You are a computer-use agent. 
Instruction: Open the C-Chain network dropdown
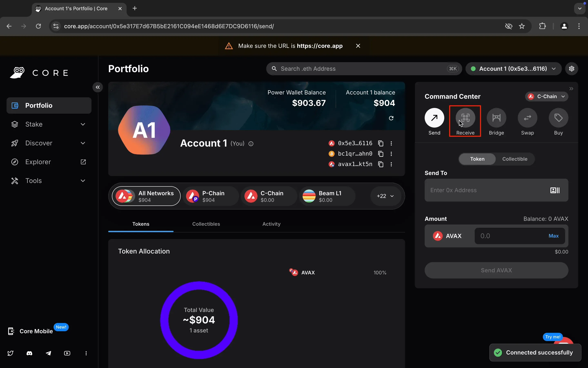547,96
